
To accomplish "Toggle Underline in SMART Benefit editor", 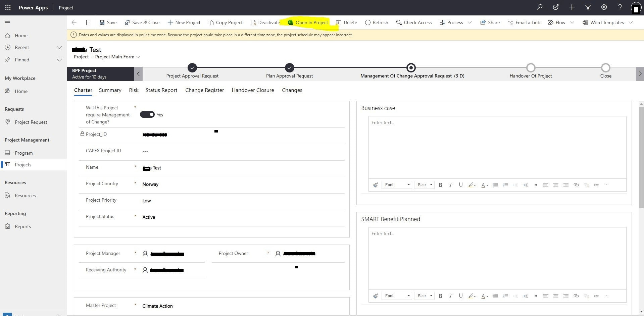I will click(x=461, y=296).
